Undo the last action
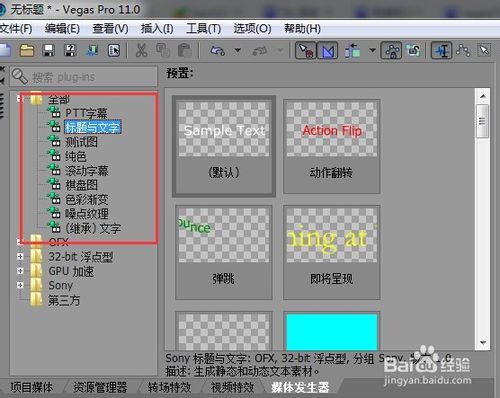 [218, 51]
